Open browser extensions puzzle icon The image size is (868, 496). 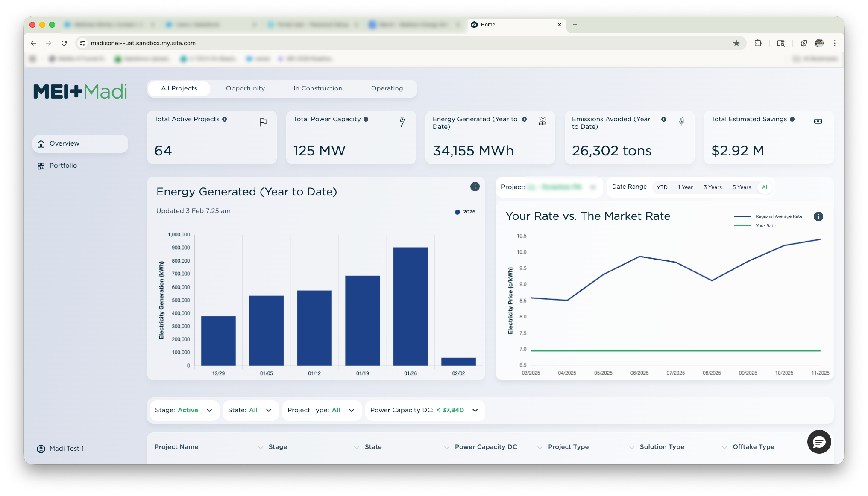(x=758, y=43)
